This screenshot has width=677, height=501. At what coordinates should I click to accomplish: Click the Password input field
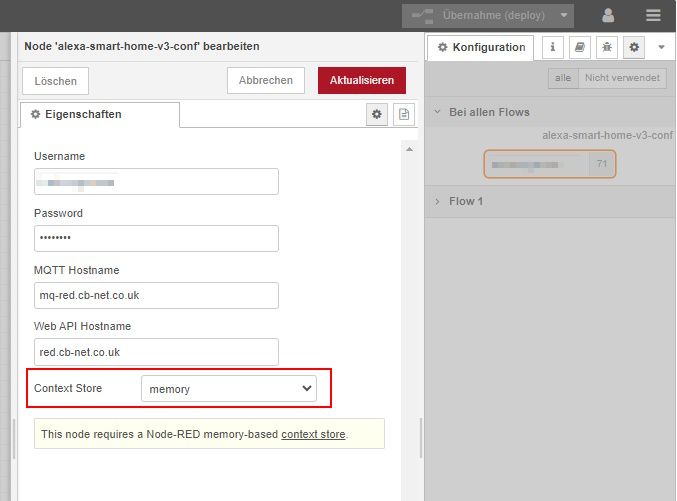tap(156, 238)
